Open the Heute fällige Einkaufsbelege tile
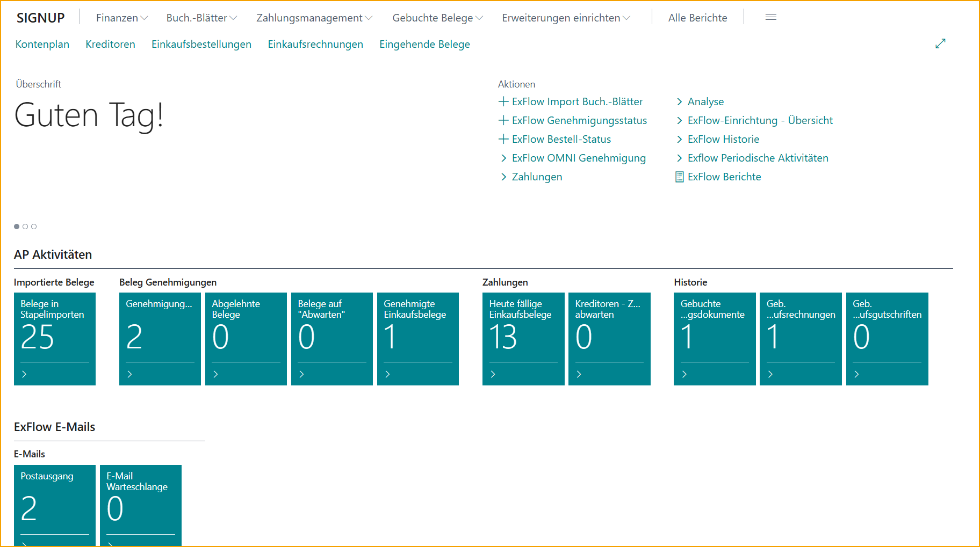 (523, 338)
